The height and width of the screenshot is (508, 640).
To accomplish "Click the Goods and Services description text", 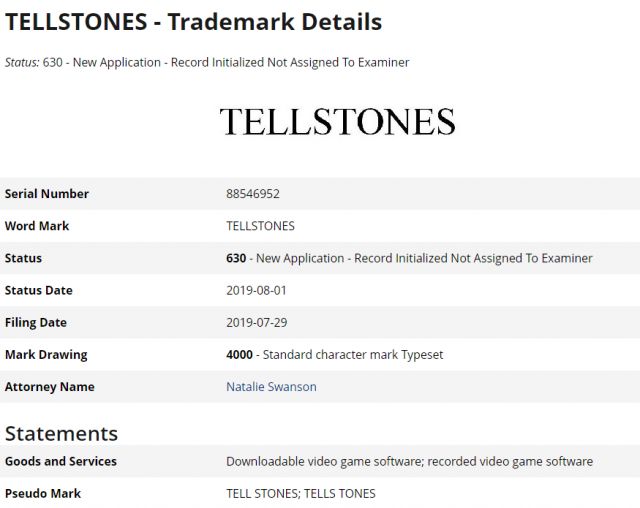I will click(409, 461).
